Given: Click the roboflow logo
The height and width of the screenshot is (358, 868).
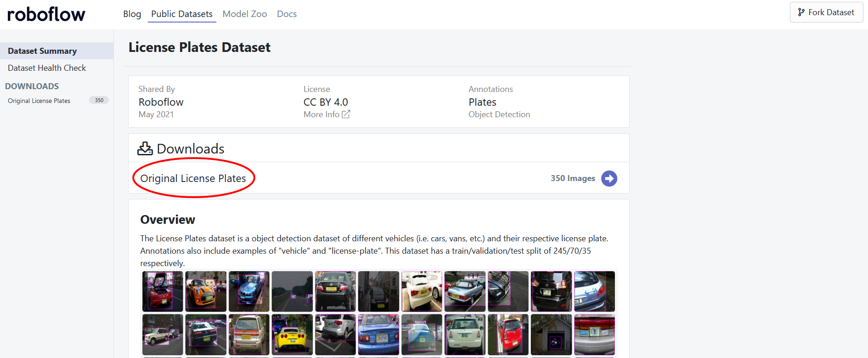Looking at the screenshot, I should (46, 14).
